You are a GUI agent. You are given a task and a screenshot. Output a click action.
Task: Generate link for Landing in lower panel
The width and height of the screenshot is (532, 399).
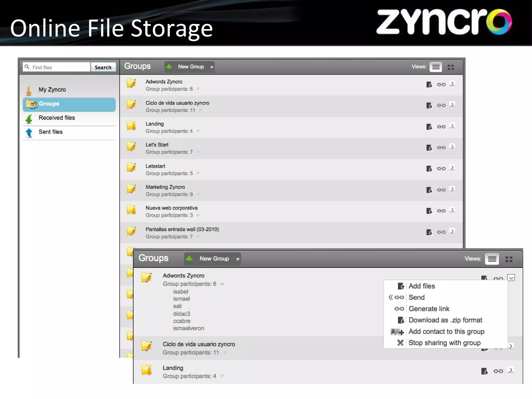(498, 371)
